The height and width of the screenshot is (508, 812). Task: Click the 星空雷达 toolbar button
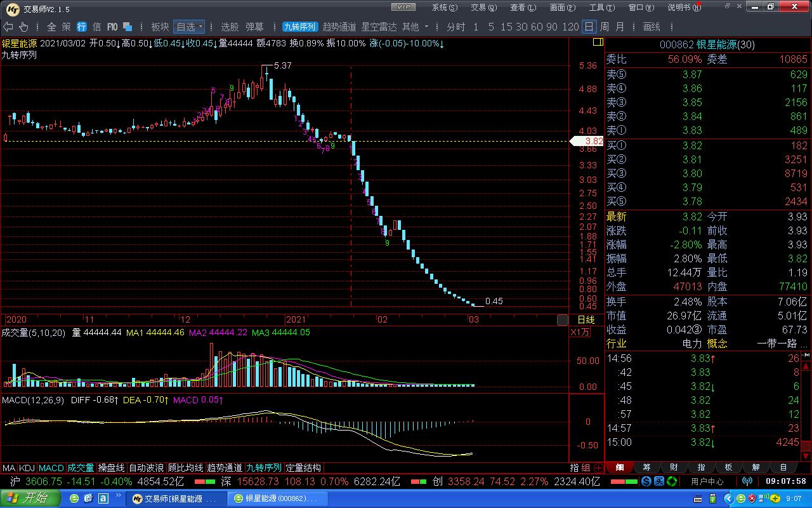(x=379, y=27)
